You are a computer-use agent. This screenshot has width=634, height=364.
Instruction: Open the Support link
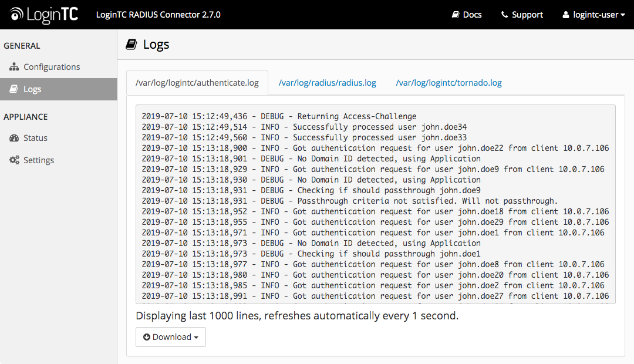522,15
